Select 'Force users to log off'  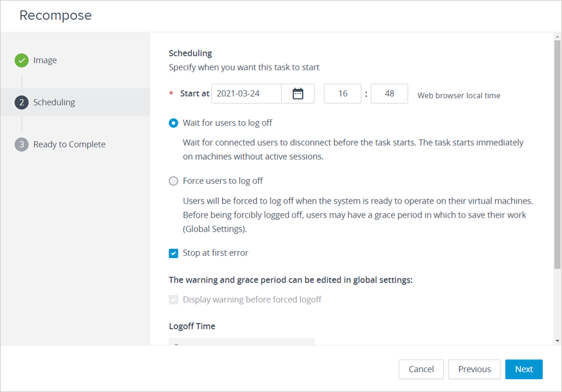tap(173, 181)
